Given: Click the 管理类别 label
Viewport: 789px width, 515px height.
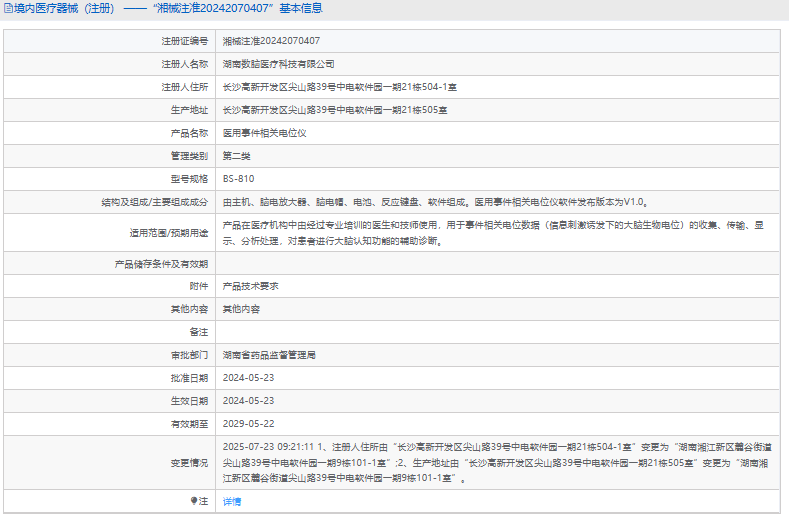Looking at the screenshot, I should coord(189,156).
